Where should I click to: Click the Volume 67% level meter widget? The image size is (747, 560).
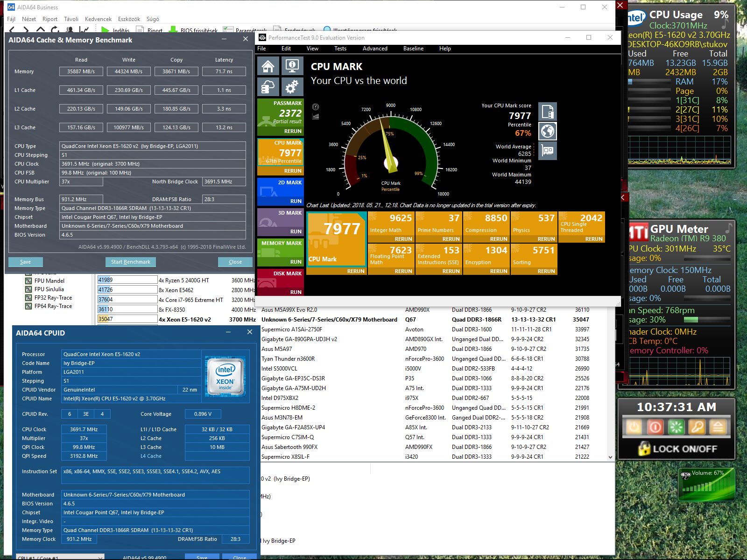tap(706, 484)
